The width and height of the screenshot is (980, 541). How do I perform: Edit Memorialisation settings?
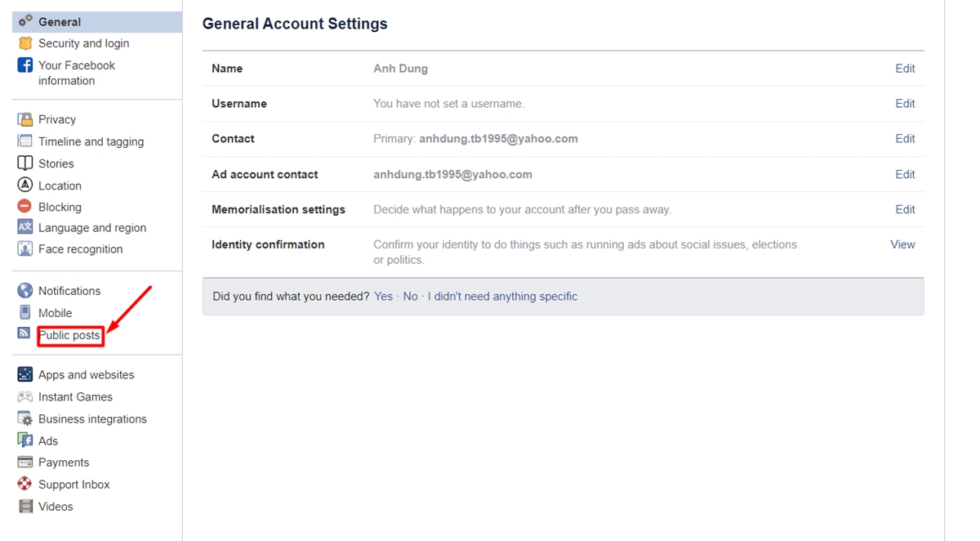click(905, 209)
